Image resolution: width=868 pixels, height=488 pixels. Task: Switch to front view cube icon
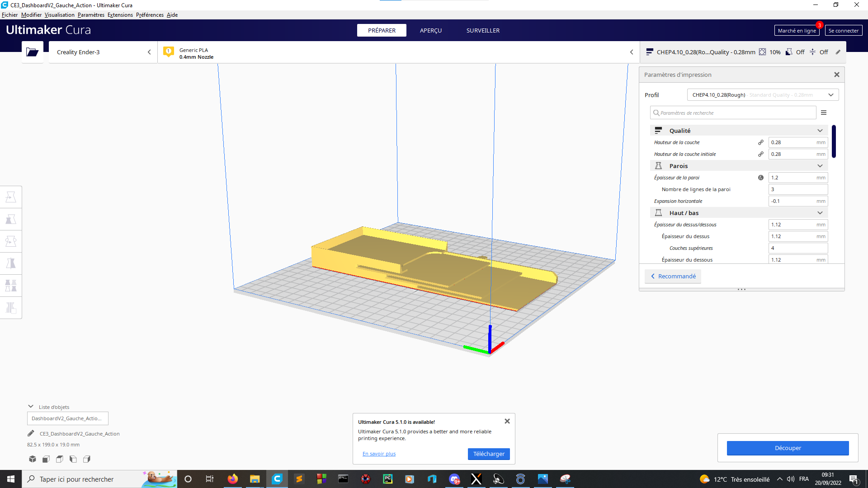click(46, 459)
